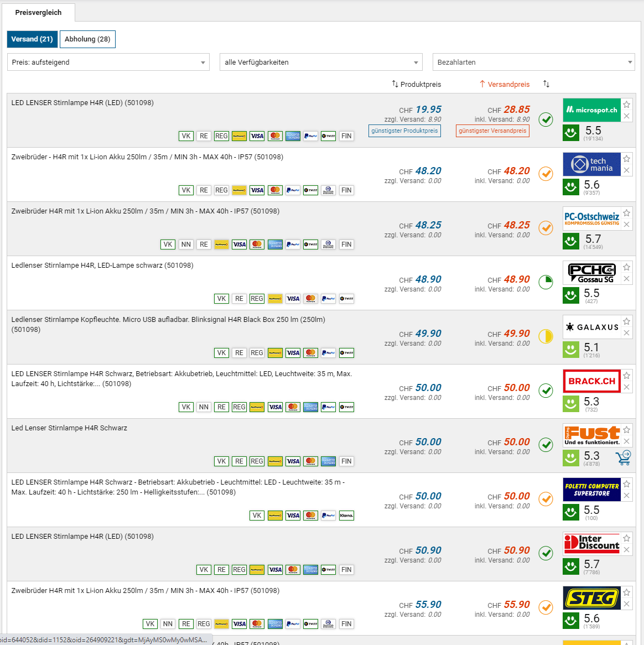Click microspot.ch 5.5 rating smiley

point(571,133)
